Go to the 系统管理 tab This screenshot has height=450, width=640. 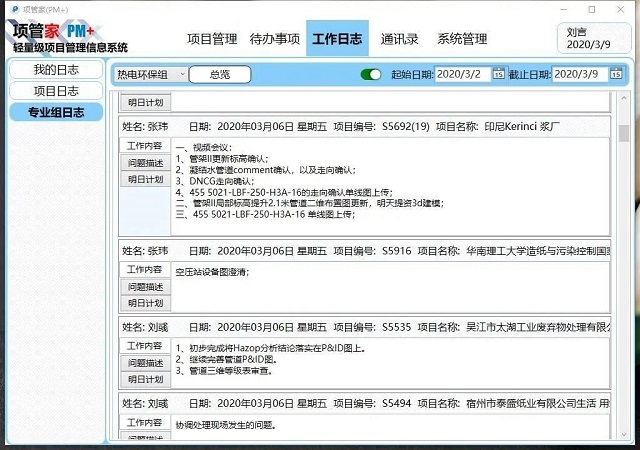[x=462, y=40]
